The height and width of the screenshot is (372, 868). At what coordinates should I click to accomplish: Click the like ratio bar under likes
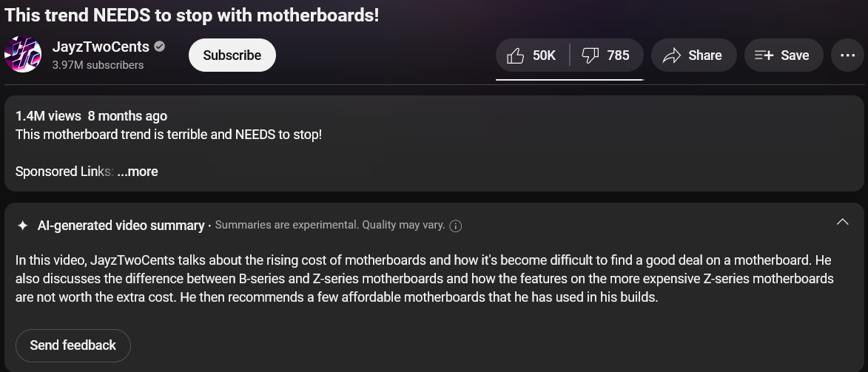(x=569, y=78)
